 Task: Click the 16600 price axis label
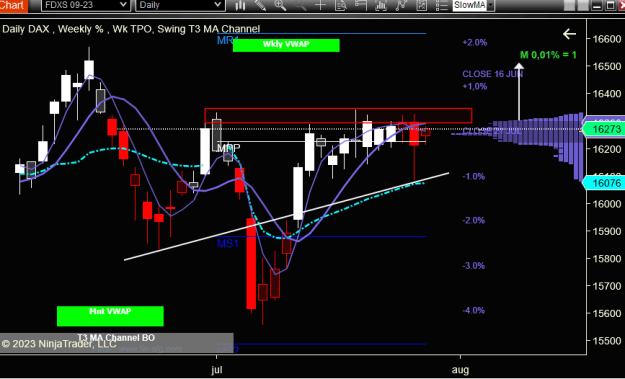click(x=607, y=39)
